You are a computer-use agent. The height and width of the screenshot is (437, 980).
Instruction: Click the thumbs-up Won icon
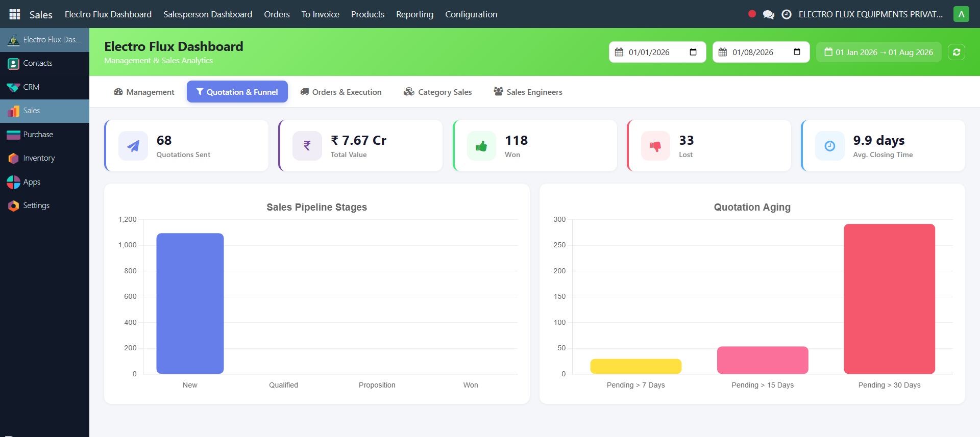[x=481, y=146]
